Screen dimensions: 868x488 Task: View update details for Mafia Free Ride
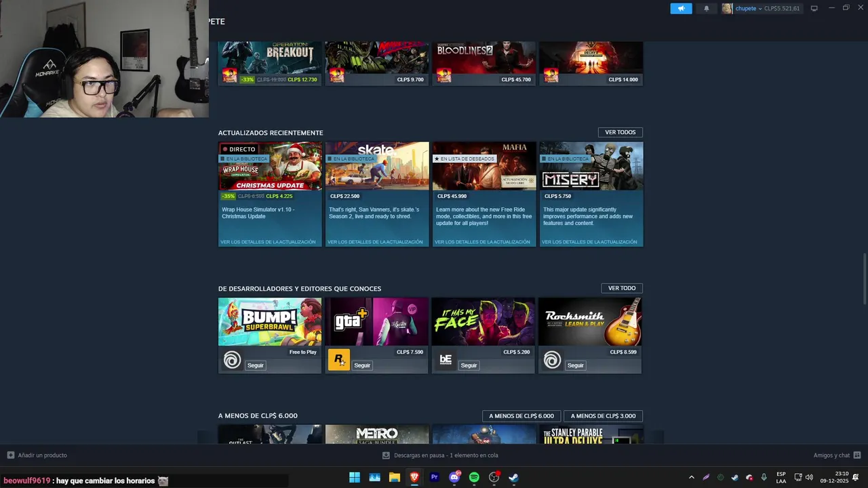pos(482,242)
